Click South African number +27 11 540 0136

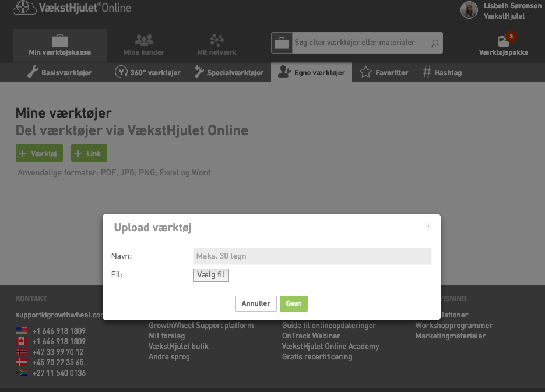(59, 373)
